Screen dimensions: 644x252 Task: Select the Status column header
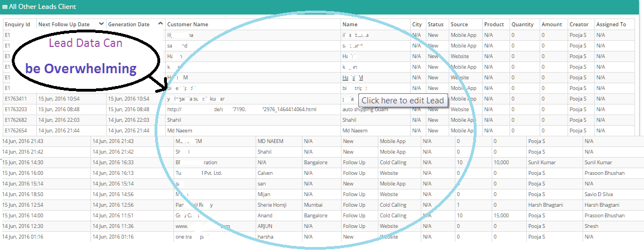point(435,24)
